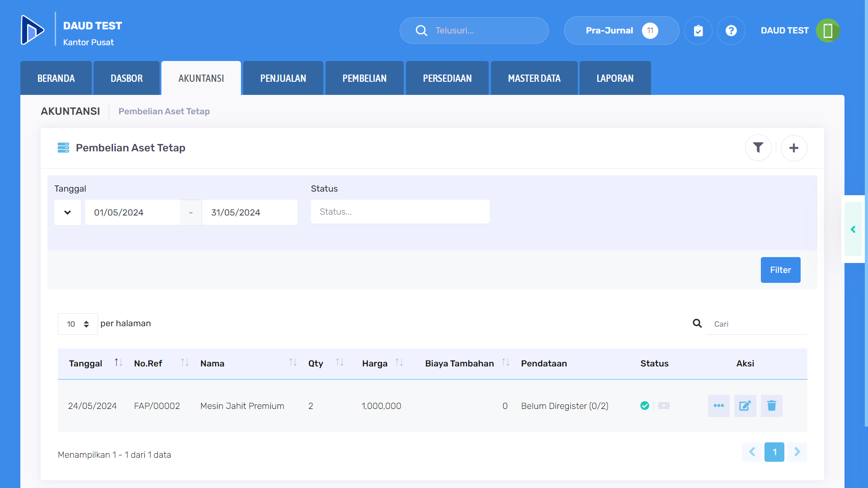Click the search magnifier in Telusuri box
Viewport: 868px width, 488px height.
(x=421, y=30)
